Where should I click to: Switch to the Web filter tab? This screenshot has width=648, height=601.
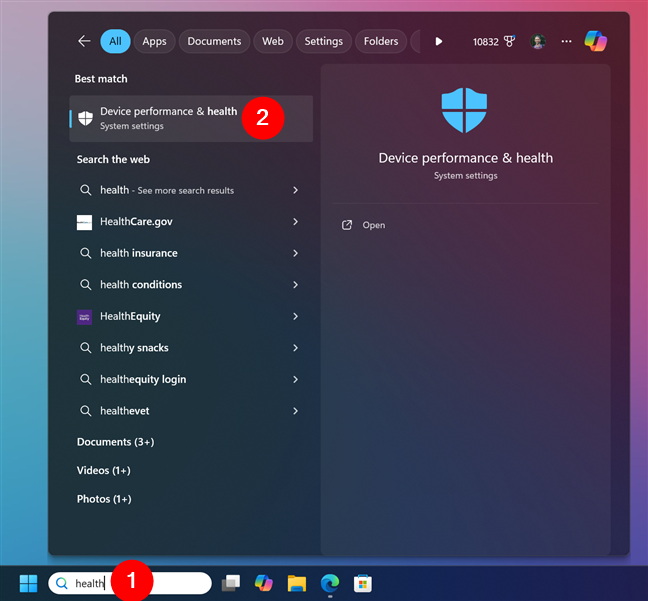[x=273, y=41]
